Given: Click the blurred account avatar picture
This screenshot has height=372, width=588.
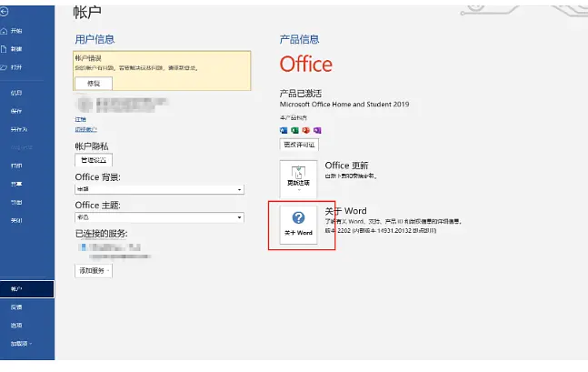Looking at the screenshot, I should [85, 105].
